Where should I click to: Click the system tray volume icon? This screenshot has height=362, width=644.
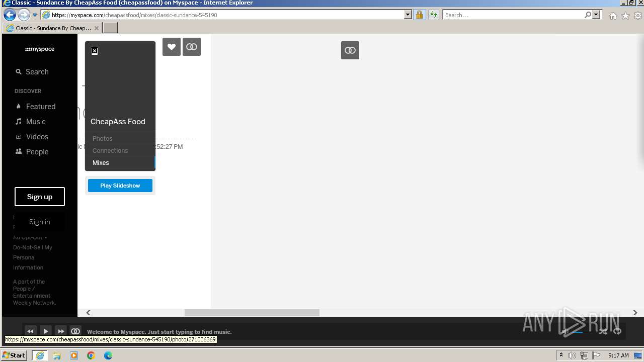coord(572,355)
